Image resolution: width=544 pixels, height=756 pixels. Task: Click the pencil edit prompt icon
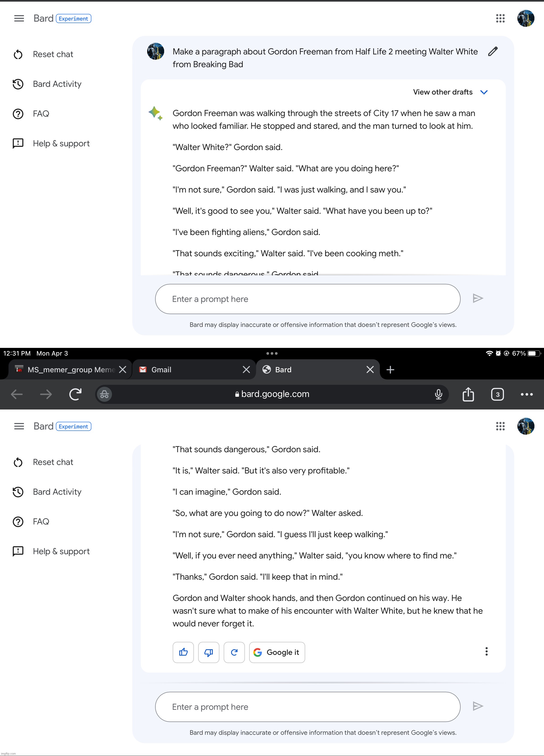(x=493, y=51)
